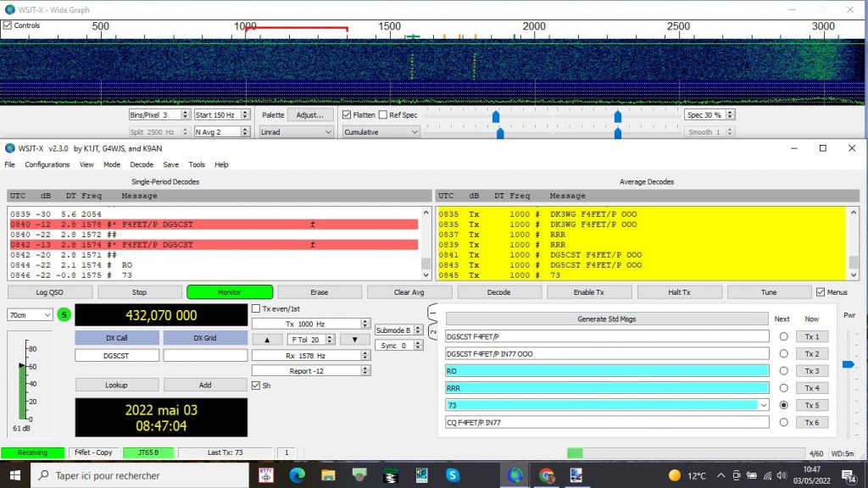This screenshot has width=868, height=488.
Task: Click the frequency down arrow button
Action: pos(354,340)
